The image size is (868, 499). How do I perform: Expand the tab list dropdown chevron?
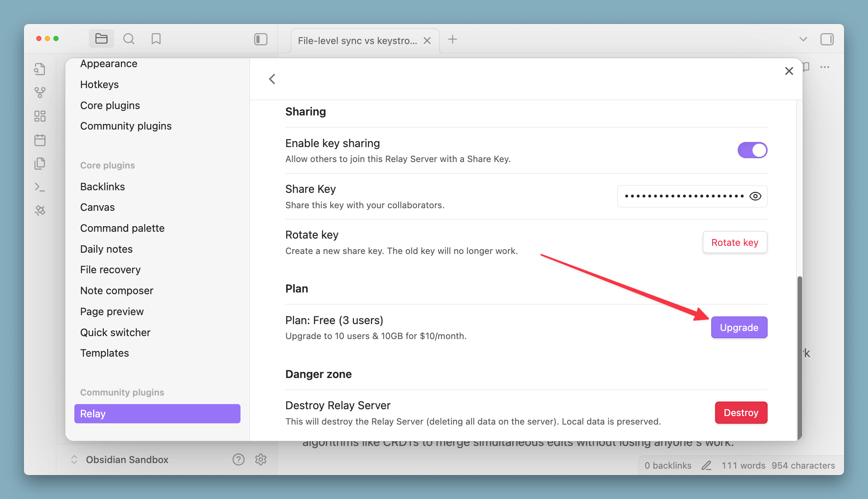click(803, 39)
